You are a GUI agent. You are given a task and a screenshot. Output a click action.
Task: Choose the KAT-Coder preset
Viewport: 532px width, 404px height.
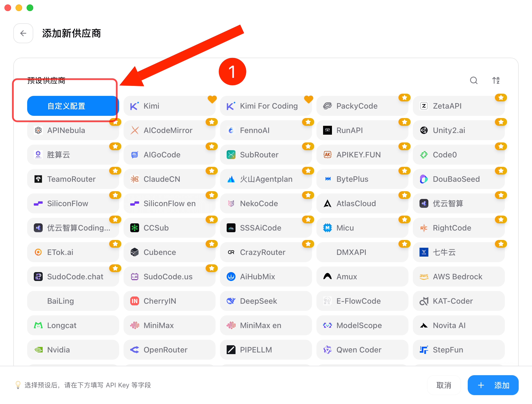[x=459, y=301]
